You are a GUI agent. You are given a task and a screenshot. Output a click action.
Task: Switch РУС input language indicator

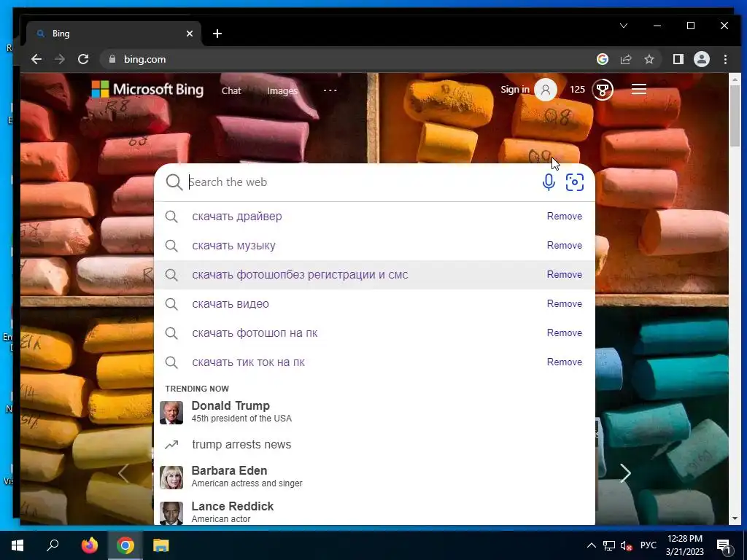click(x=648, y=545)
